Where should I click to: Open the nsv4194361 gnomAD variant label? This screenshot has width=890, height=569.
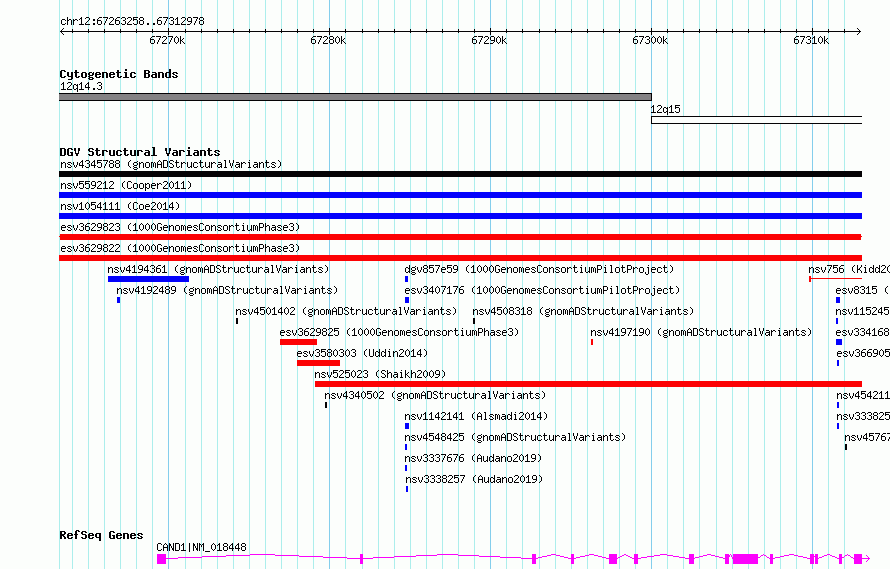click(218, 269)
